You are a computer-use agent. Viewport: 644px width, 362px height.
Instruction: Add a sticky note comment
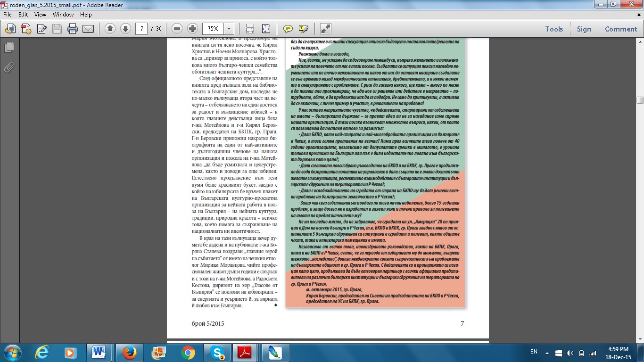click(288, 29)
